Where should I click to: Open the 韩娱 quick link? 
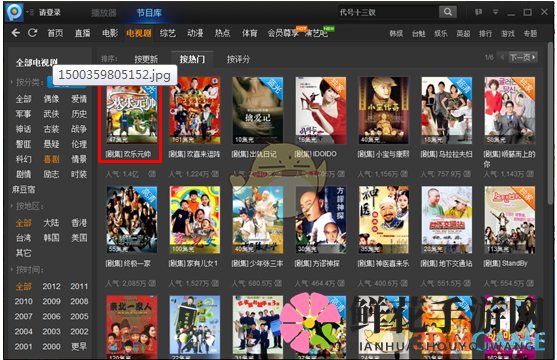tap(396, 33)
